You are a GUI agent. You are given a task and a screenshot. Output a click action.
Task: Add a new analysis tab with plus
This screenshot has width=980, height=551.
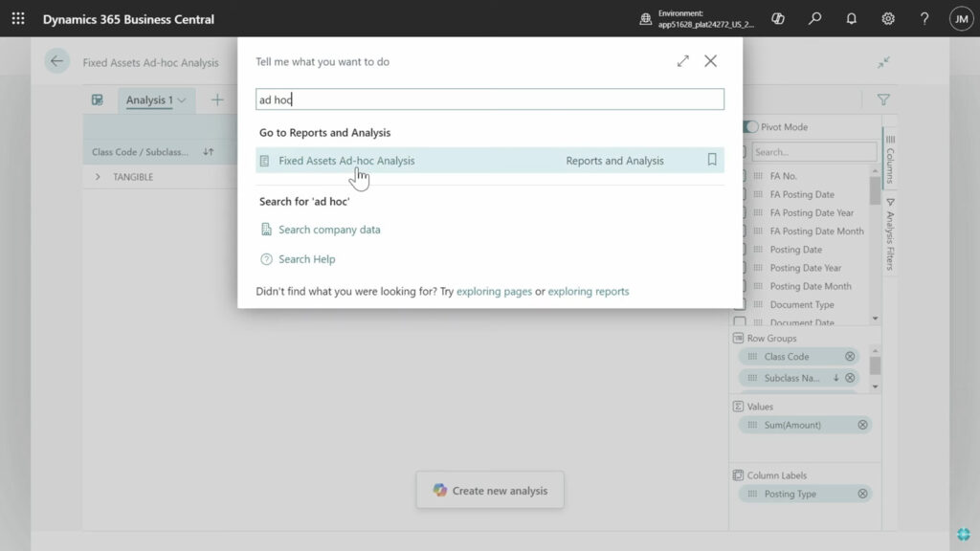point(217,99)
